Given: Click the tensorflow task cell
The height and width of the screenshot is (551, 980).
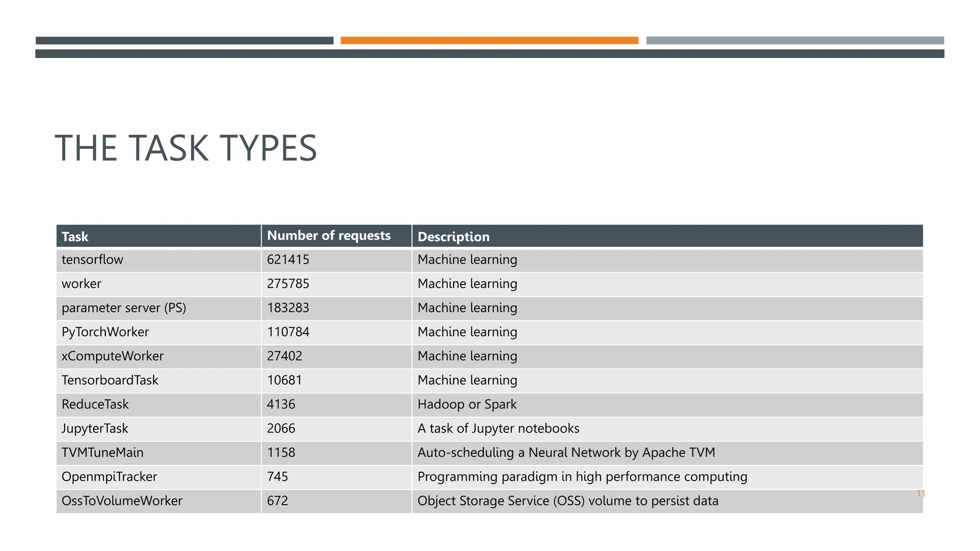Looking at the screenshot, I should 92,260.
